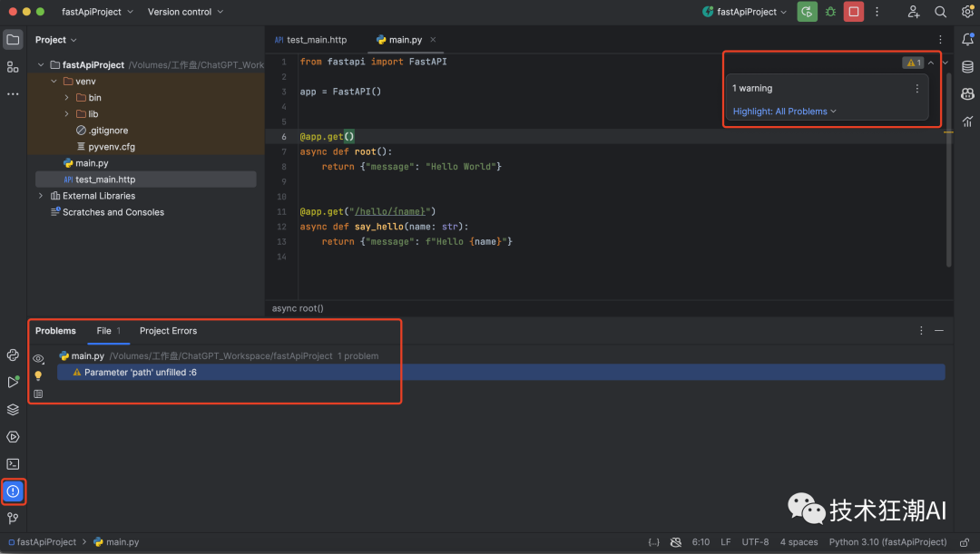
Task: Open the Structure tool window icon
Action: tap(13, 67)
